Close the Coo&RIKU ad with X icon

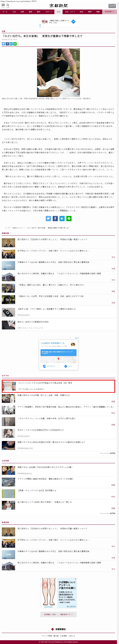pos(78,338)
